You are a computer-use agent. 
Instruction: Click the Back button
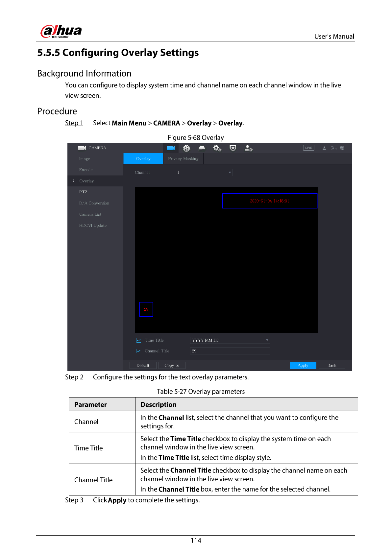pyautogui.click(x=332, y=366)
